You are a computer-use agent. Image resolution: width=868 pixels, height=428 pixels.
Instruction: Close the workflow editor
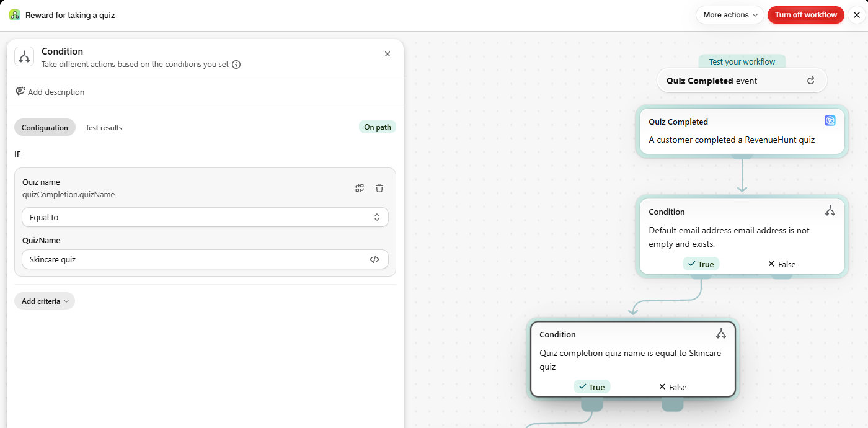[x=856, y=15]
